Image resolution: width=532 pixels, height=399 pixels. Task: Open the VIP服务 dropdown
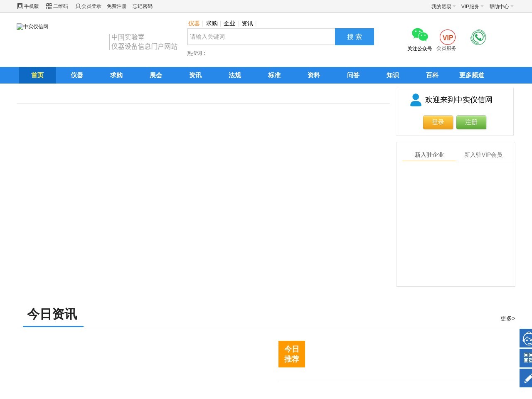click(x=470, y=6)
